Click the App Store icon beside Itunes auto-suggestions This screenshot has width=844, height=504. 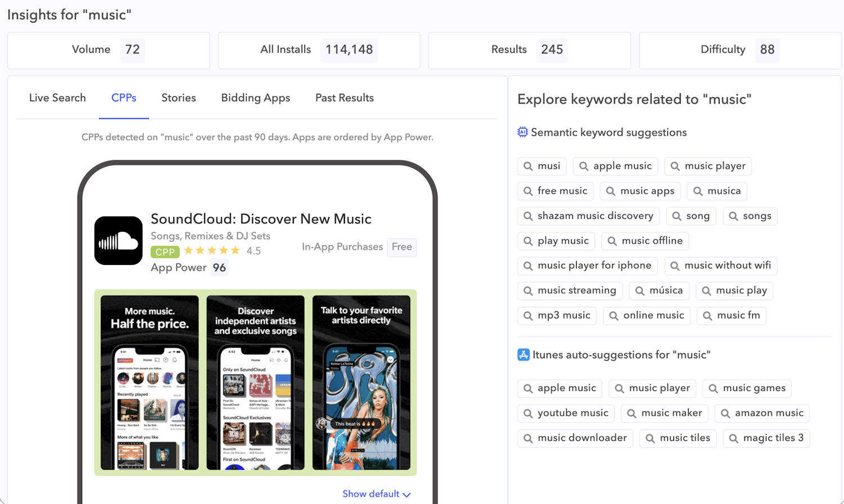[x=522, y=354]
